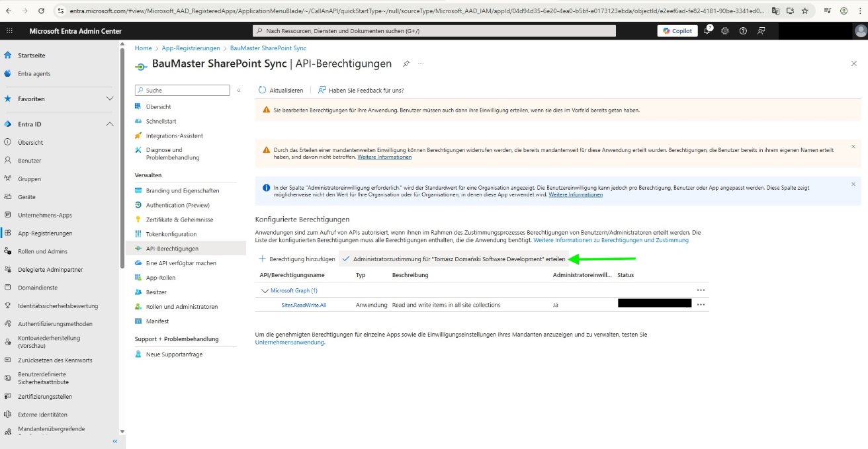
Task: Collapse the Entra ID navigation section
Action: (108, 124)
